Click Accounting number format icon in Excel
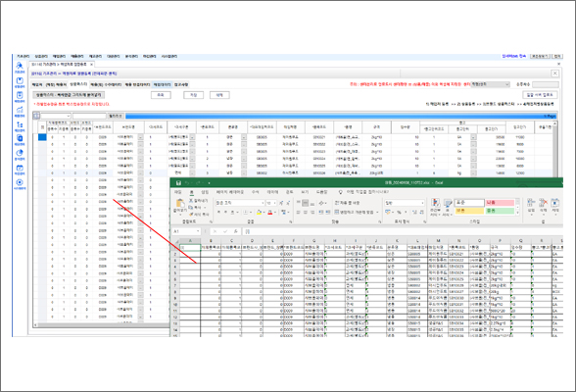 click(388, 212)
